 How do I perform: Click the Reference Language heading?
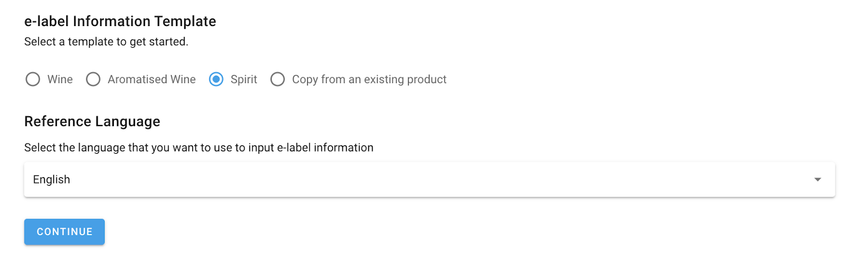click(92, 121)
